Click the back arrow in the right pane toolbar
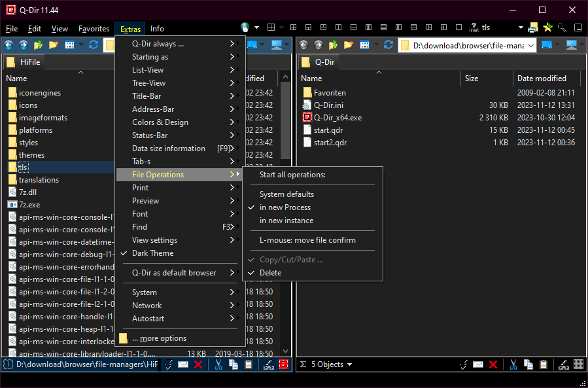 303,45
